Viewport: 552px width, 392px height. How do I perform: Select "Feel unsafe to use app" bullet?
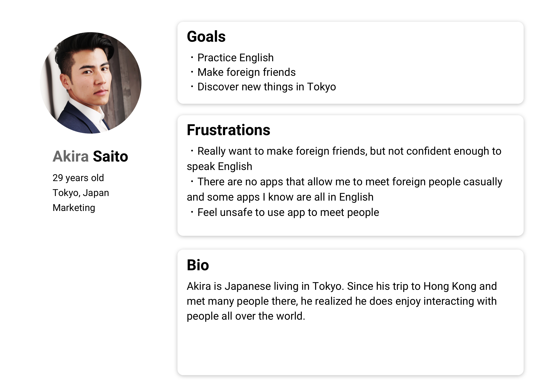pyautogui.click(x=288, y=212)
